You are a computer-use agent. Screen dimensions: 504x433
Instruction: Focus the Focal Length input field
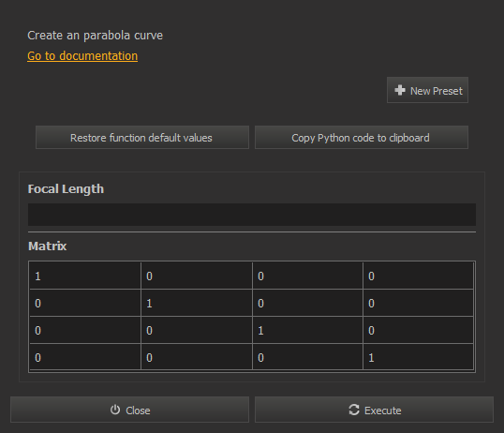[x=252, y=215]
